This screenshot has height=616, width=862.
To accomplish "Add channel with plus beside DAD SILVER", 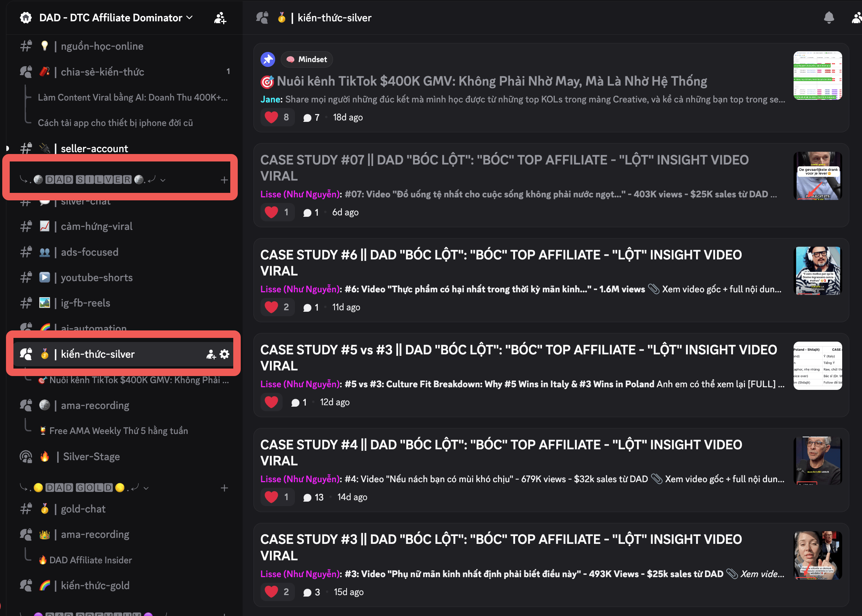I will (x=224, y=180).
